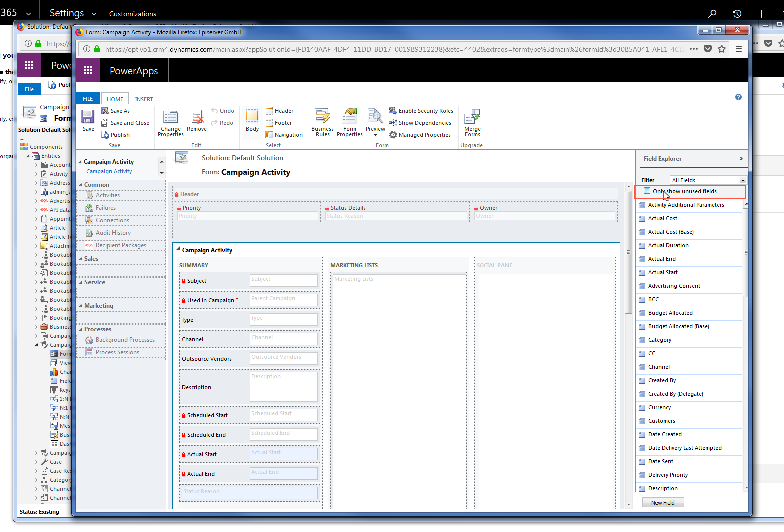Click Merge Forms
Screen dimensions: 784x532
[x=472, y=123]
